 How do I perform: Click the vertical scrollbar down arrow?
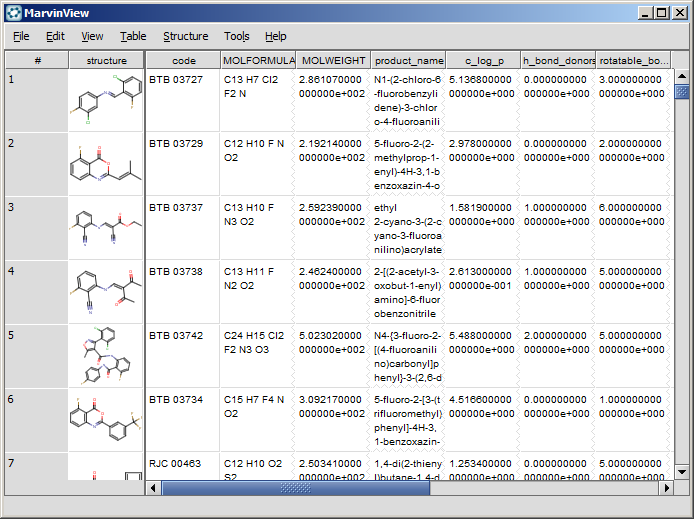point(682,471)
